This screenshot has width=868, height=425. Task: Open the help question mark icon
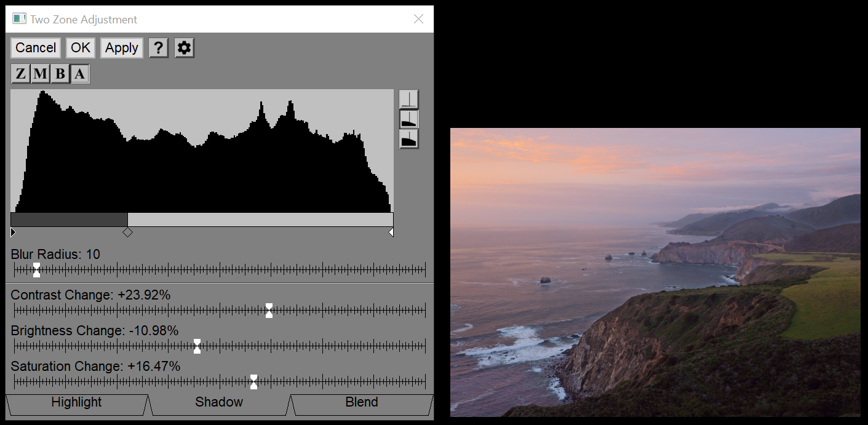(x=158, y=48)
